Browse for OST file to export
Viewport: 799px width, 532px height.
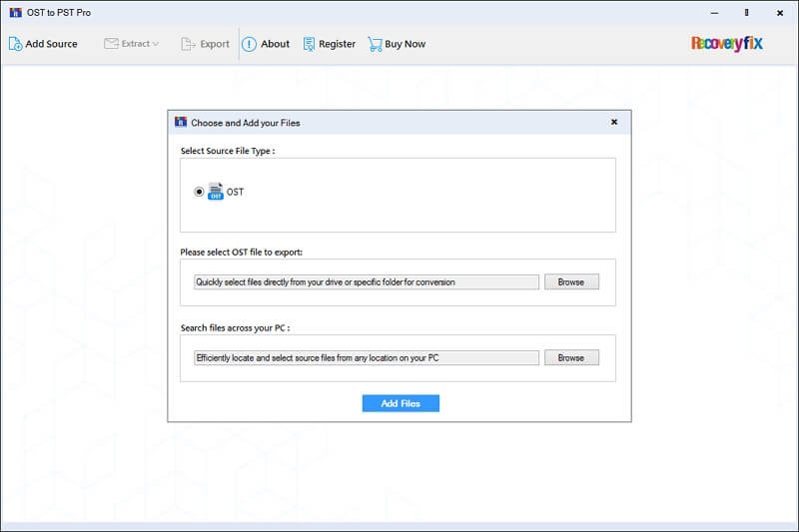(x=571, y=282)
